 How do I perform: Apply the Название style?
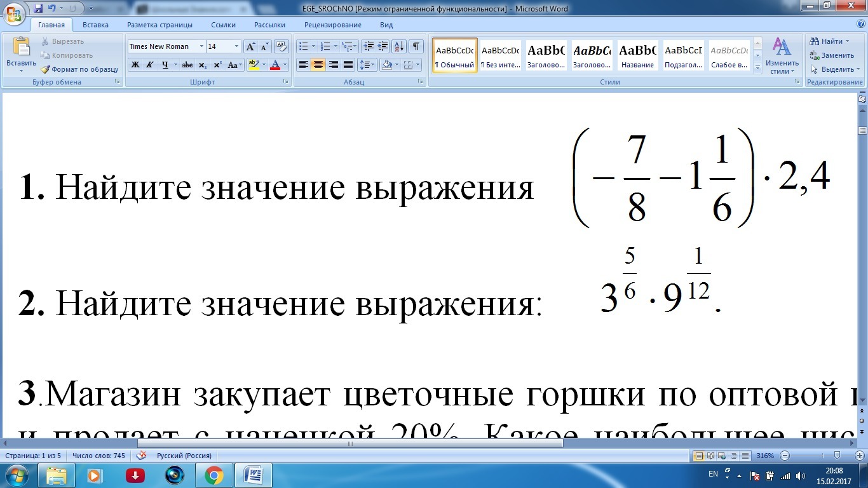point(637,55)
